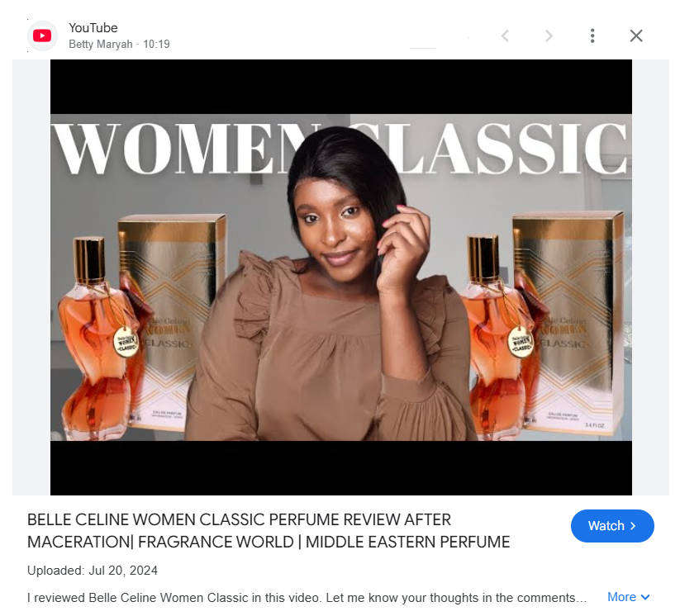Click the black bar below the thumbnail
The width and height of the screenshot is (680, 616).
(x=340, y=468)
